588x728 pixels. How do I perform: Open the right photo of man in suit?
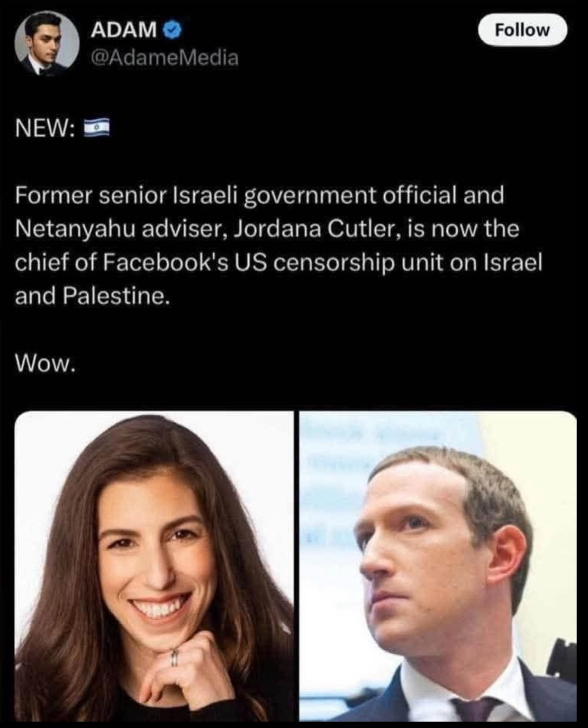pyautogui.click(x=438, y=566)
